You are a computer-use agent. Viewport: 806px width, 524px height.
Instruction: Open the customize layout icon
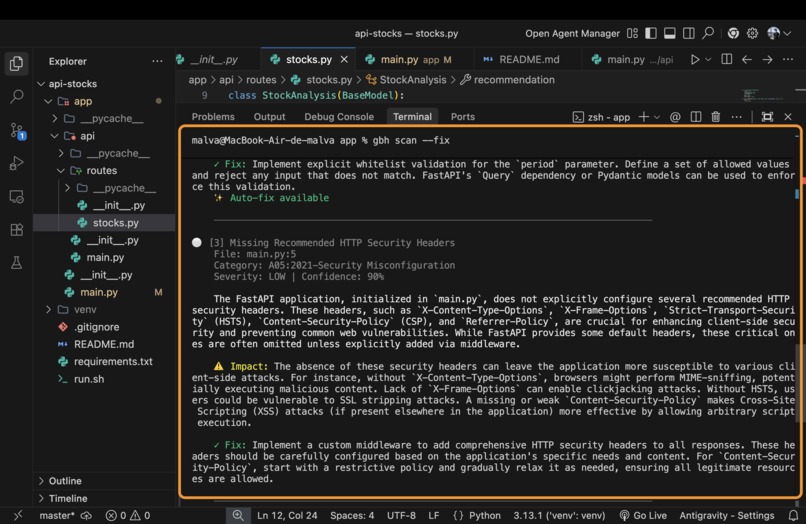pyautogui.click(x=632, y=33)
